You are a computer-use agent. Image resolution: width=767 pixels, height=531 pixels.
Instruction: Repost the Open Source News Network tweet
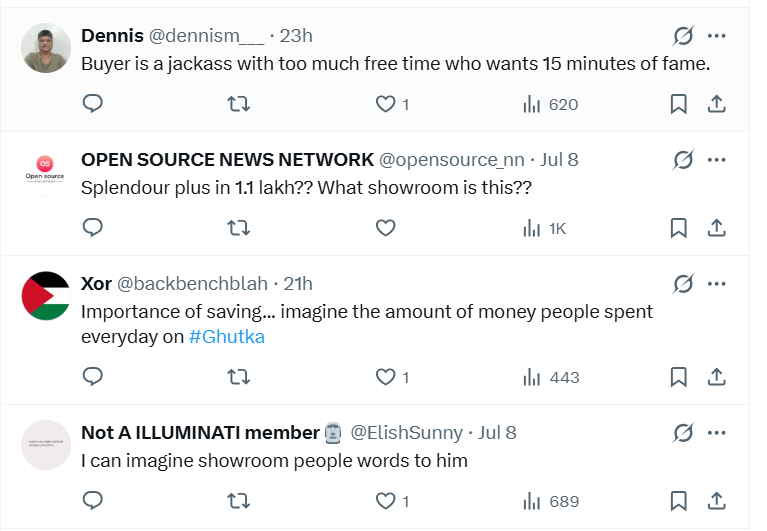pyautogui.click(x=239, y=228)
